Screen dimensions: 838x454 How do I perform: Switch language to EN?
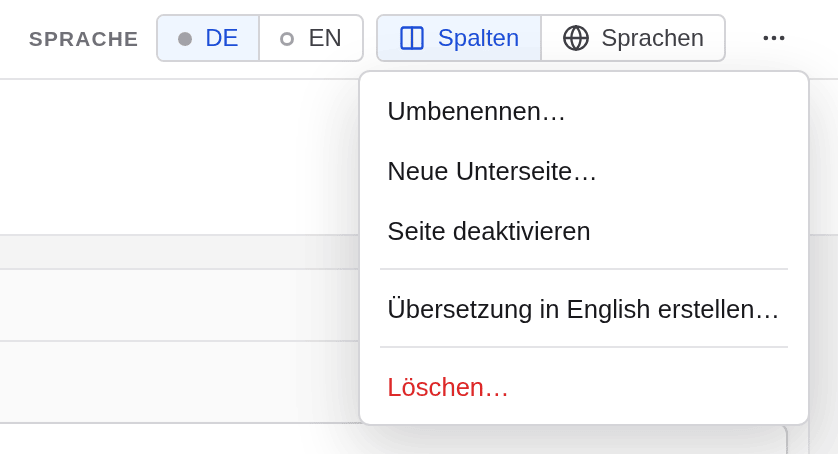point(311,38)
